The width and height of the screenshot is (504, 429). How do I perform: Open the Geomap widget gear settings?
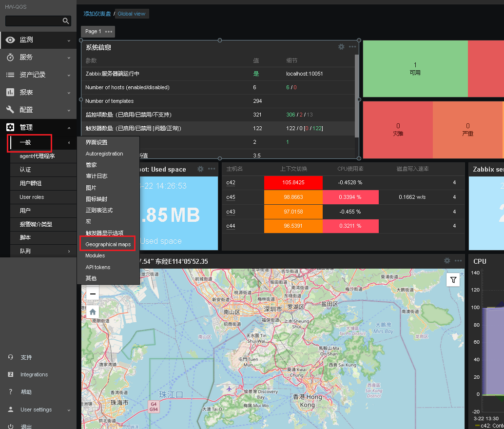tap(447, 261)
